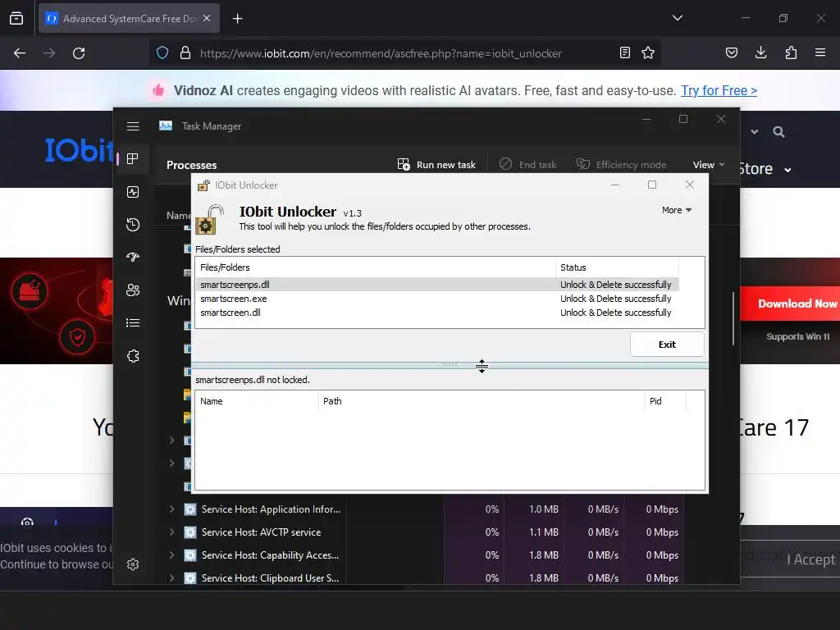View site security padlock info

185,53
